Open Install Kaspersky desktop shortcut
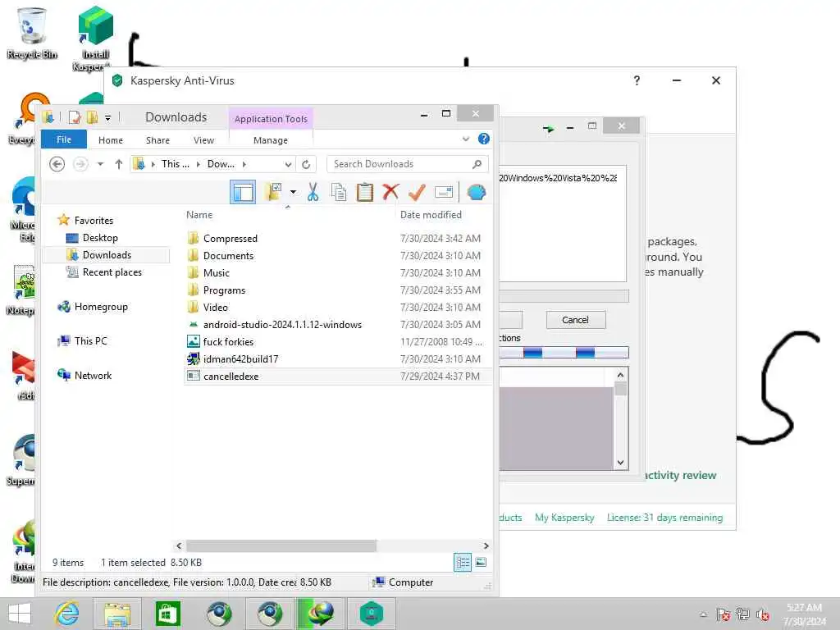The image size is (840, 630). point(95,38)
